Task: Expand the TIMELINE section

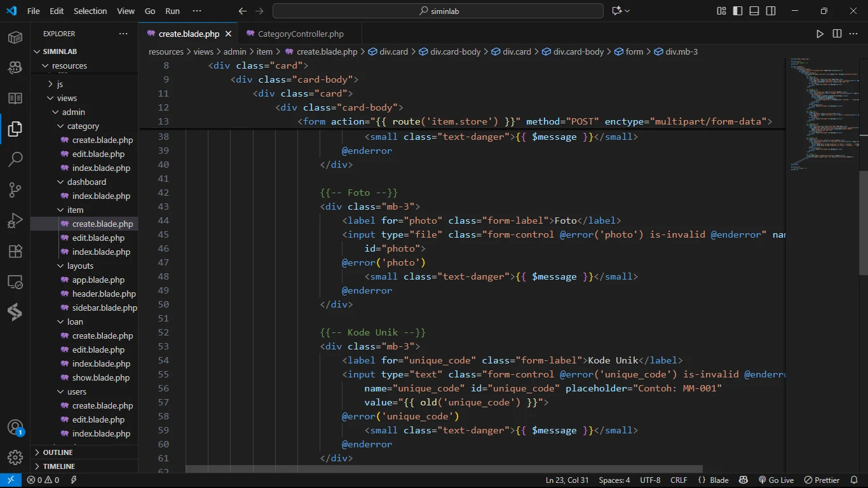Action: click(58, 466)
